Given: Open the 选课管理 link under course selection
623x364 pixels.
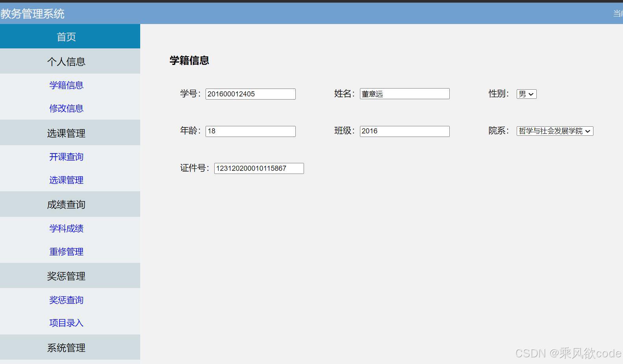Looking at the screenshot, I should pyautogui.click(x=66, y=180).
